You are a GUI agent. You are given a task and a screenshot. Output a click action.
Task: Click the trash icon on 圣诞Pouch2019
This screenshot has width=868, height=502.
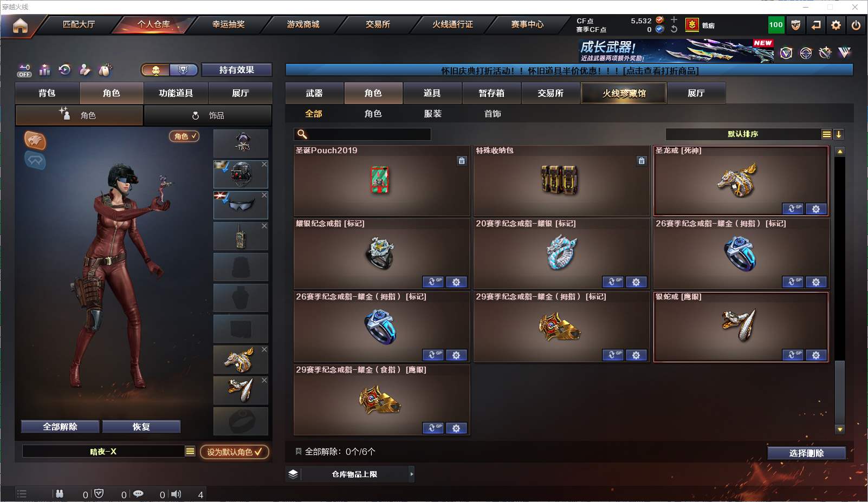tap(462, 161)
